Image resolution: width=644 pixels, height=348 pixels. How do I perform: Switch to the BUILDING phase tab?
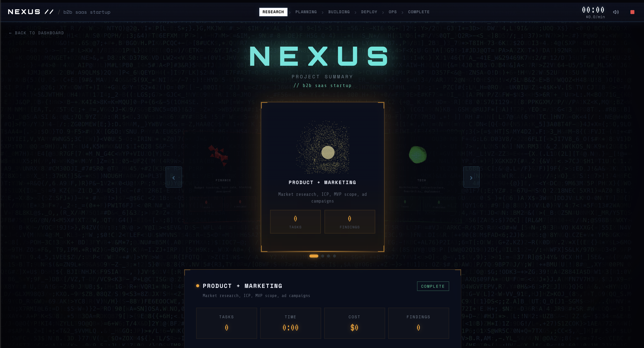pyautogui.click(x=339, y=12)
